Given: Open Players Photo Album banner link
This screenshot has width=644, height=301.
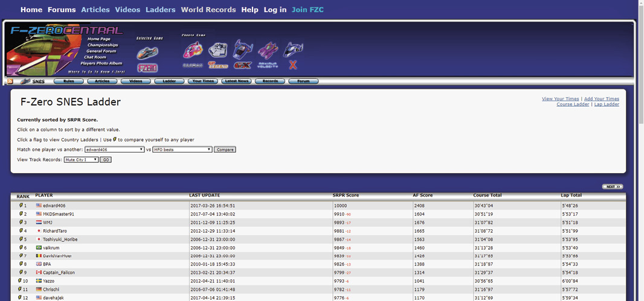Looking at the screenshot, I should coord(101,63).
